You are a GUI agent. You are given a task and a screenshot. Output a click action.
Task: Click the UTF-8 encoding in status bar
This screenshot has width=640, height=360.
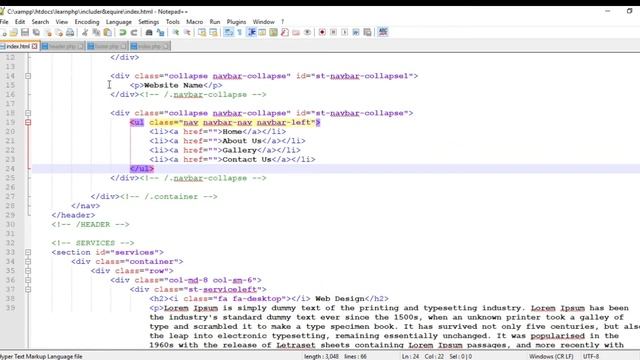pos(591,356)
